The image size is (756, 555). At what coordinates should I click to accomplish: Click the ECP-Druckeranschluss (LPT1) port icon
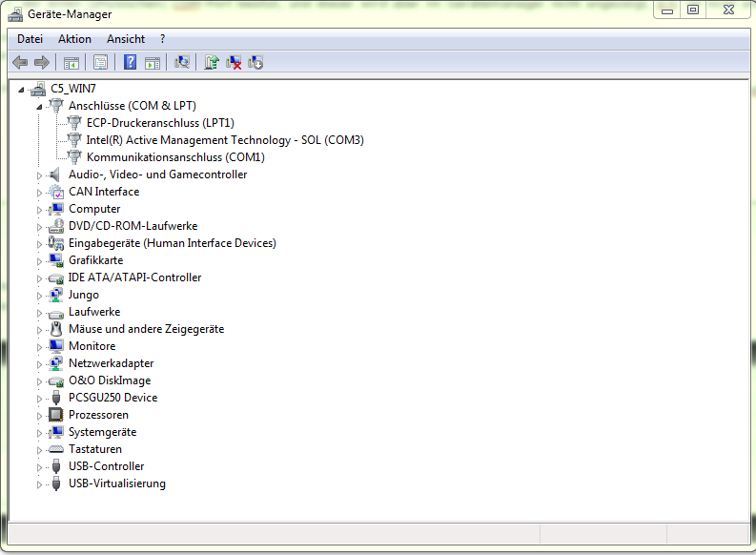pyautogui.click(x=74, y=123)
